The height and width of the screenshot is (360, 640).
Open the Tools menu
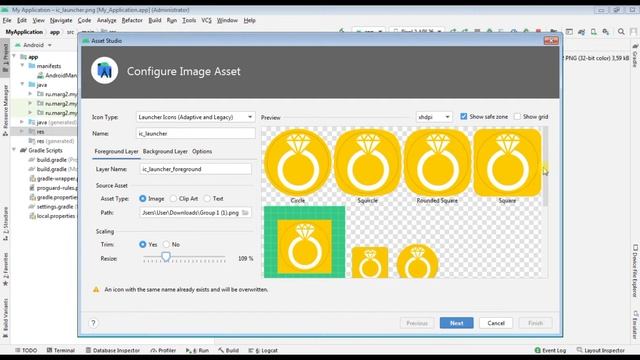(189, 20)
